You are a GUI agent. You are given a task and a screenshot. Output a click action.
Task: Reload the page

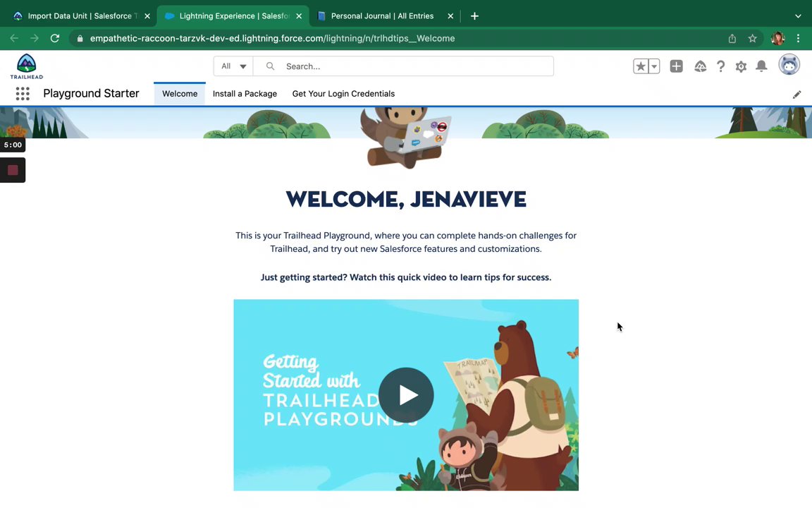(55, 38)
